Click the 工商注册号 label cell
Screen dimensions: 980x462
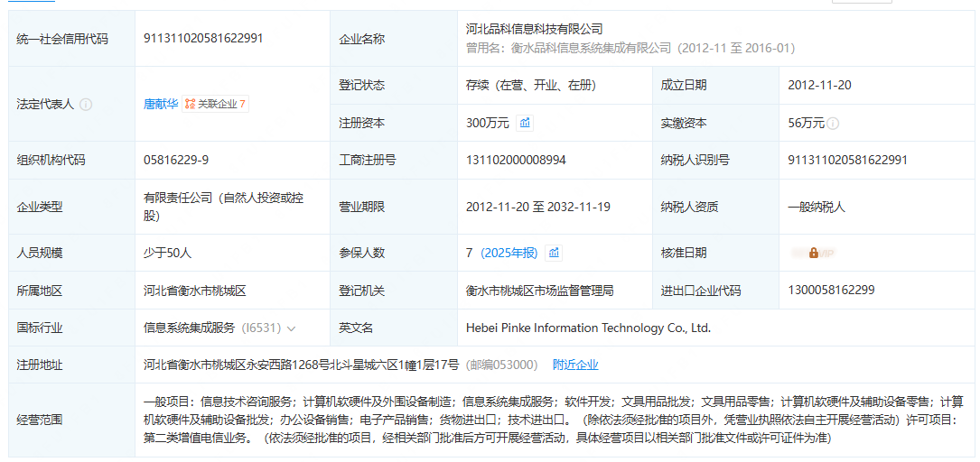(394, 161)
